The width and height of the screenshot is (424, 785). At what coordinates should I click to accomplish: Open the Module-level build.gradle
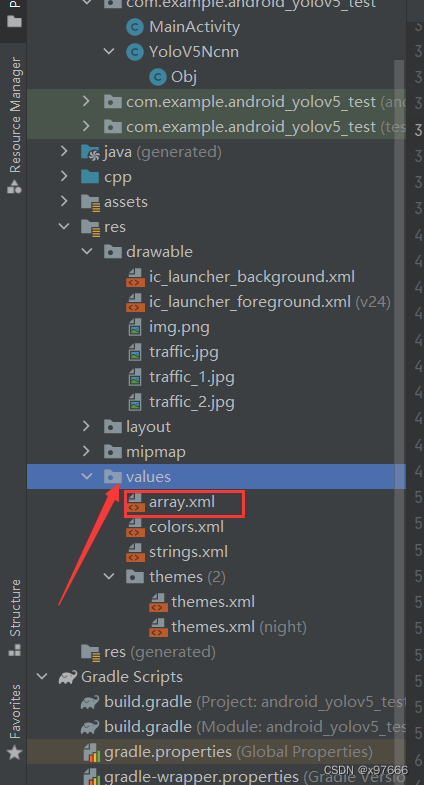(x=254, y=727)
